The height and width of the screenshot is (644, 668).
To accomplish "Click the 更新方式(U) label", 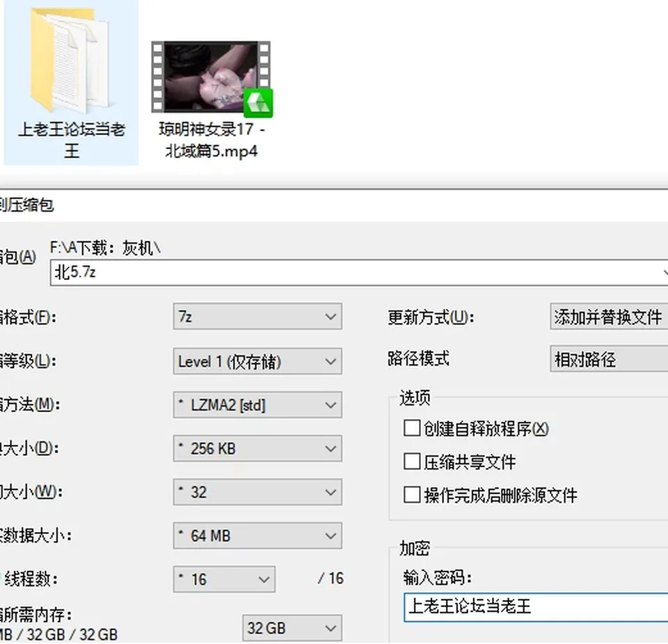I will coord(431,317).
